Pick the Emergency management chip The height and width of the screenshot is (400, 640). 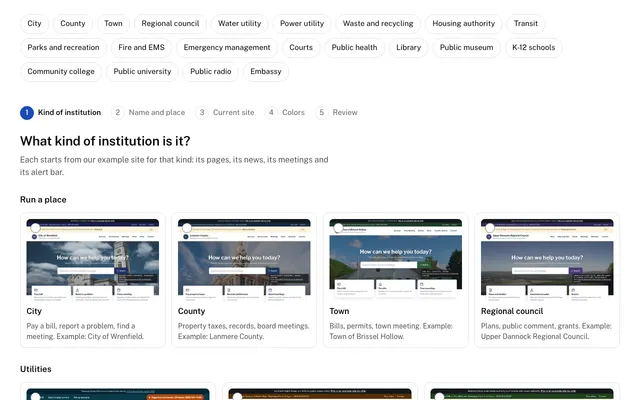pos(227,48)
